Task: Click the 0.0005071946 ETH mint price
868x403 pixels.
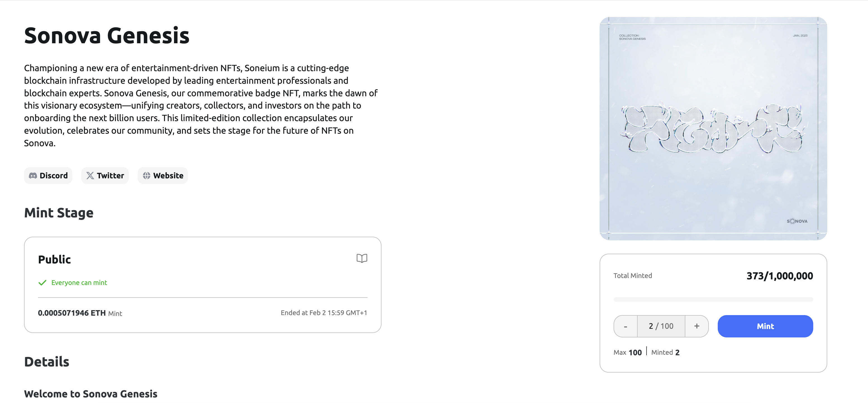Action: pyautogui.click(x=72, y=313)
